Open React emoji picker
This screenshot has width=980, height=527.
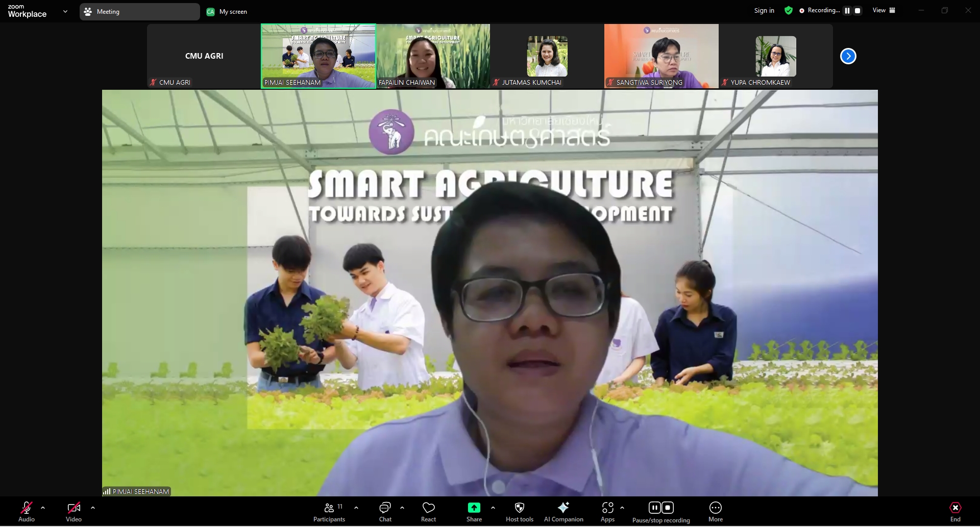click(x=429, y=512)
